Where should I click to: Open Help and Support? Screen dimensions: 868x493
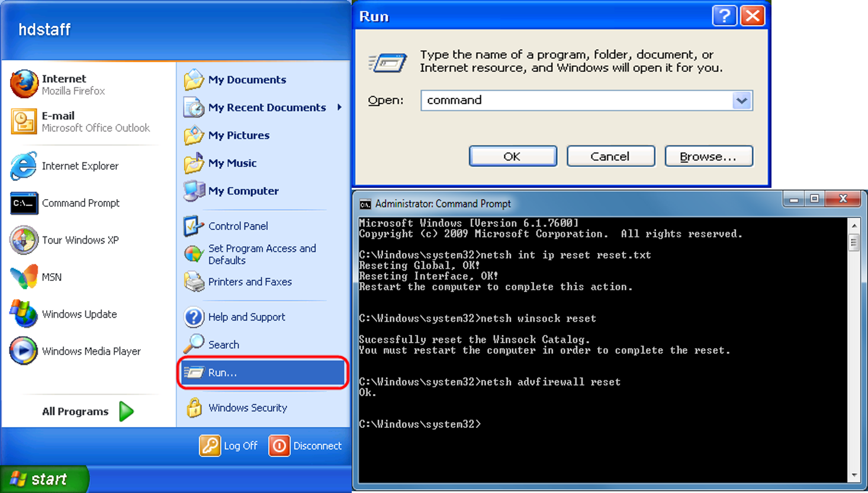[x=246, y=317]
